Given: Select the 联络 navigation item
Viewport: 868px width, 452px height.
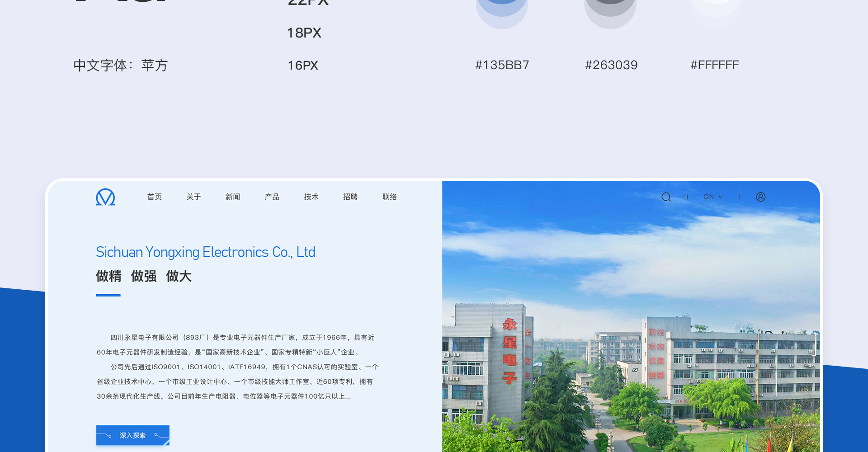Looking at the screenshot, I should pyautogui.click(x=390, y=197).
